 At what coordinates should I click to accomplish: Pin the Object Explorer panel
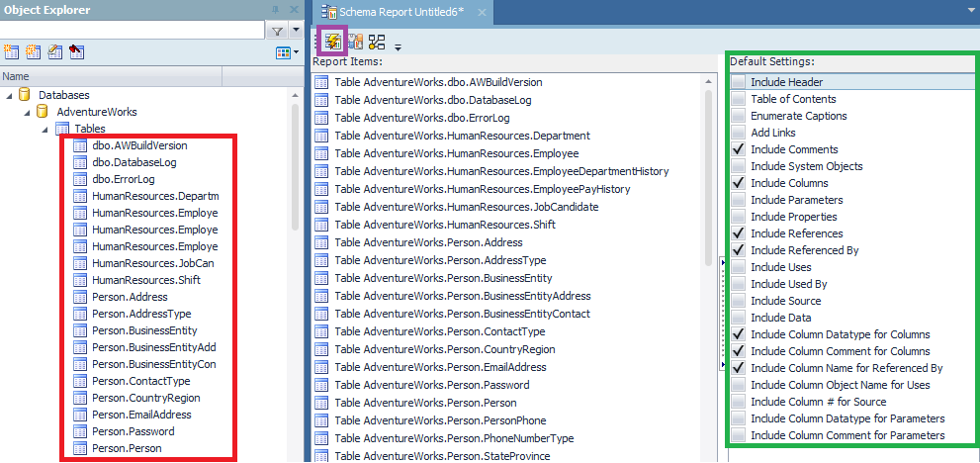pos(274,10)
